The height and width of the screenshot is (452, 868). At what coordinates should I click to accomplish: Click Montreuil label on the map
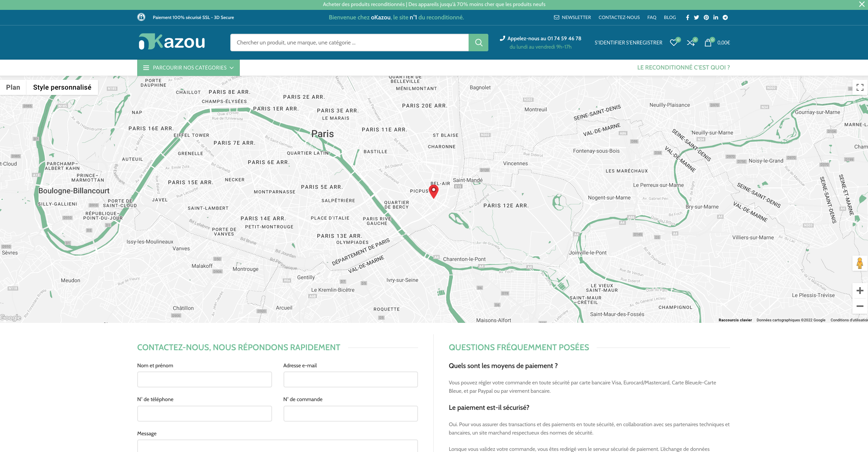click(x=535, y=109)
